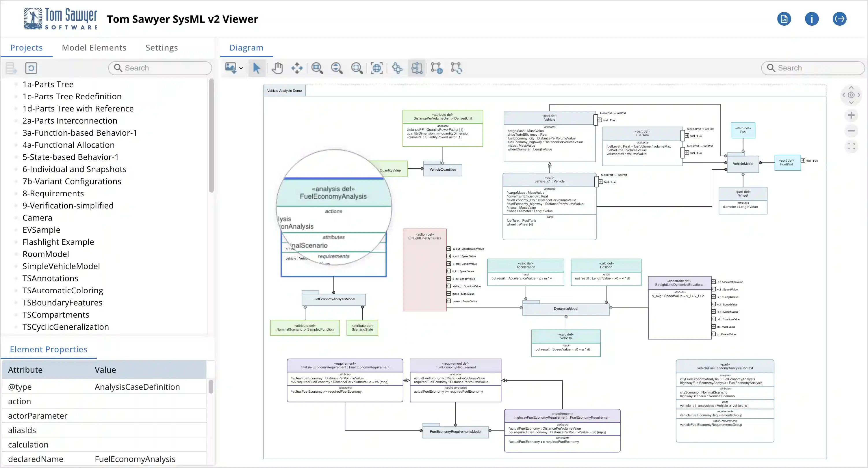Select the DynamicsModel package node
Viewport: 868px width, 468px height.
pos(566,308)
